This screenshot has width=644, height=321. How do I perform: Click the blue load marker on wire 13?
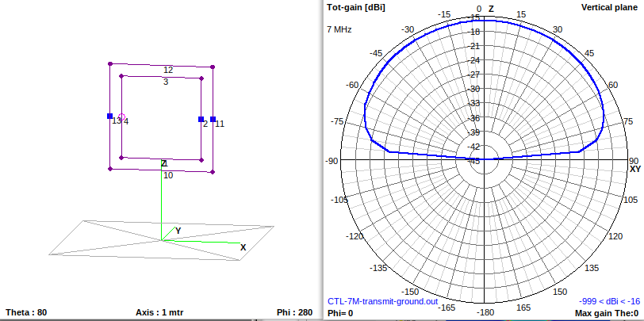point(110,117)
